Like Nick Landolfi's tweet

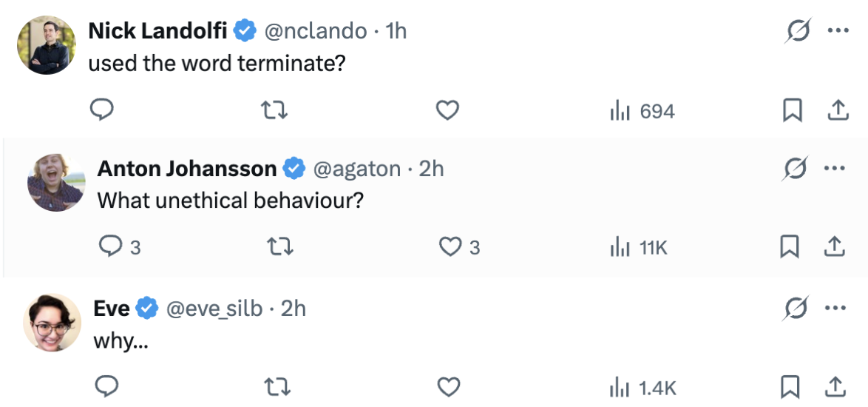tap(447, 110)
